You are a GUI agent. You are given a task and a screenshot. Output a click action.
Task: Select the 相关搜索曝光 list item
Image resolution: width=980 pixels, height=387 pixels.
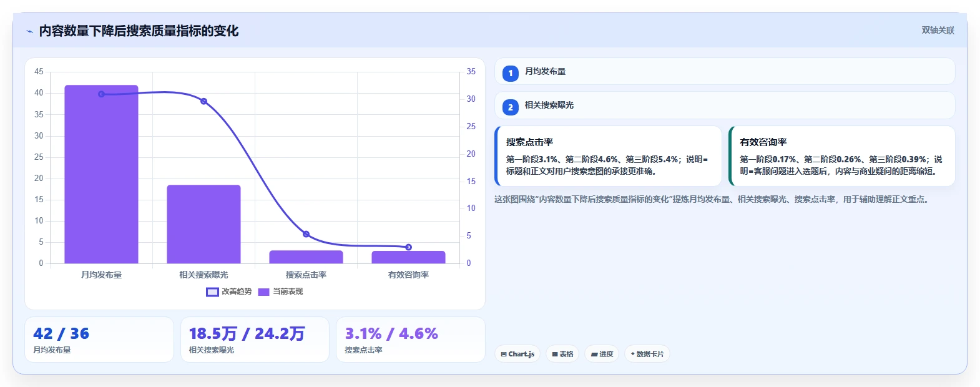coord(725,105)
